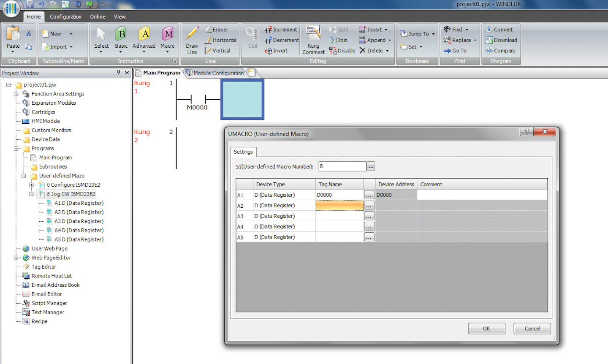Click the Macro instruction icon
The height and width of the screenshot is (364, 608).
pos(168,35)
